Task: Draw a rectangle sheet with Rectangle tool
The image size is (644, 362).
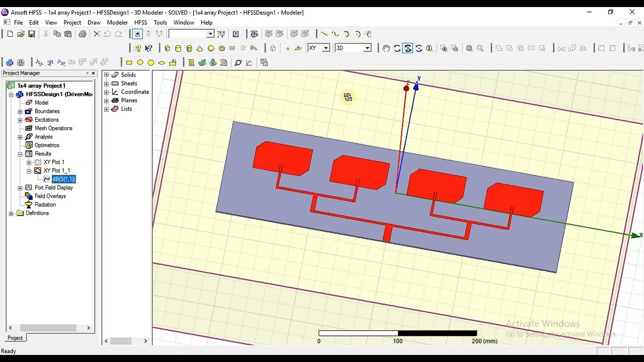Action: tap(129, 63)
